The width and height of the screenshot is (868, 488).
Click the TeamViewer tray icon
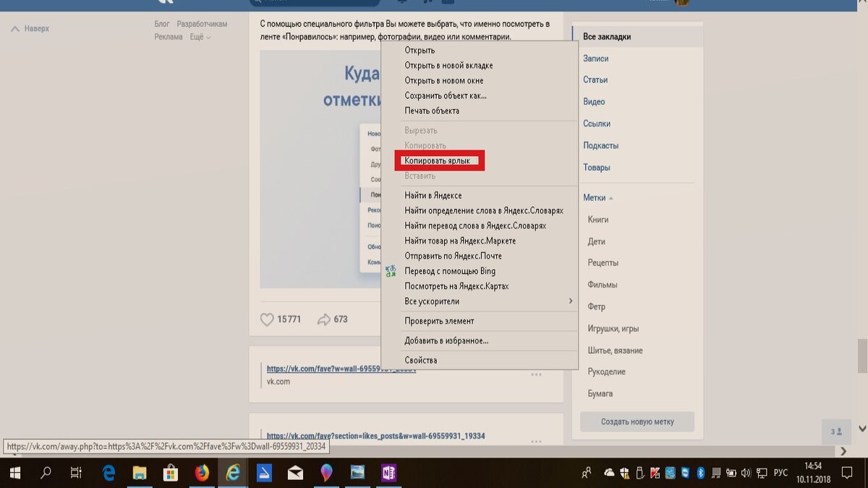click(x=684, y=473)
